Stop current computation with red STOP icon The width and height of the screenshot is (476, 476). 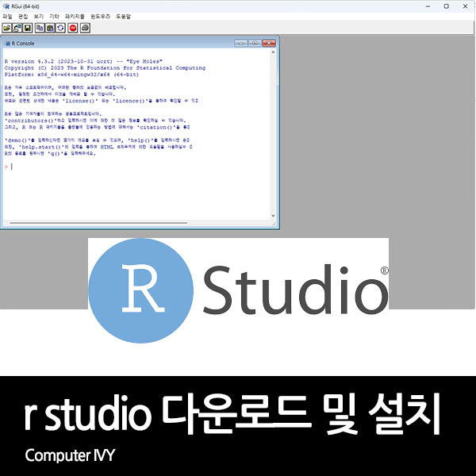tap(73, 28)
